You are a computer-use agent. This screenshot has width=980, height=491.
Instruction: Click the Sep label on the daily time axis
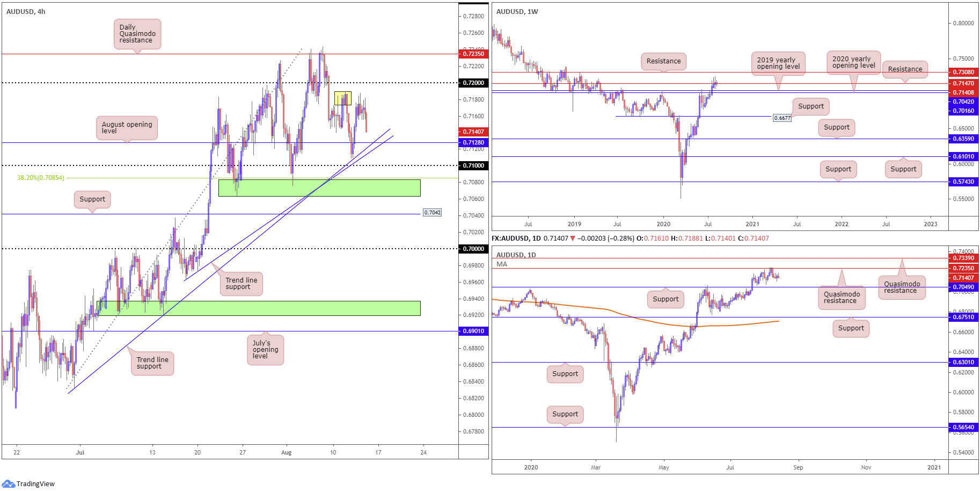tap(798, 467)
